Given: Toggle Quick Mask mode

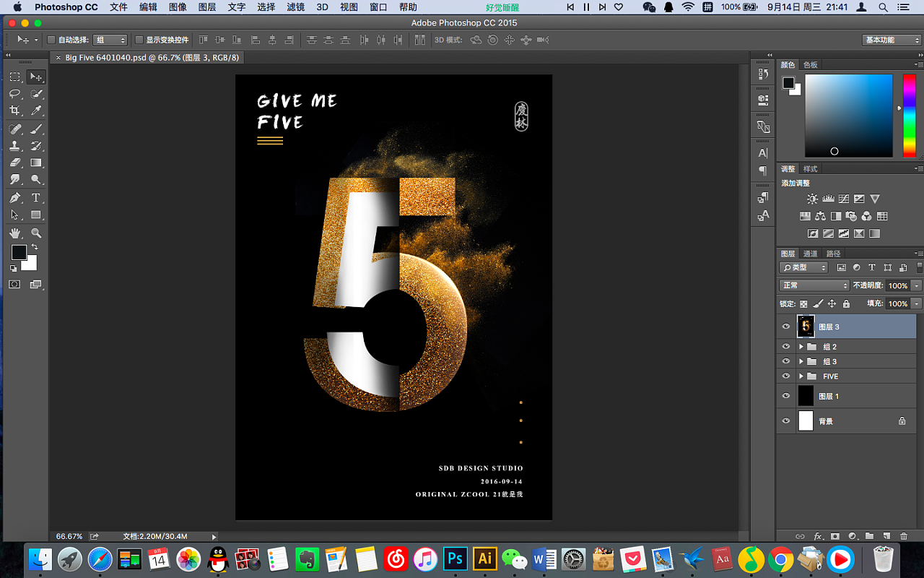Looking at the screenshot, I should [x=14, y=285].
